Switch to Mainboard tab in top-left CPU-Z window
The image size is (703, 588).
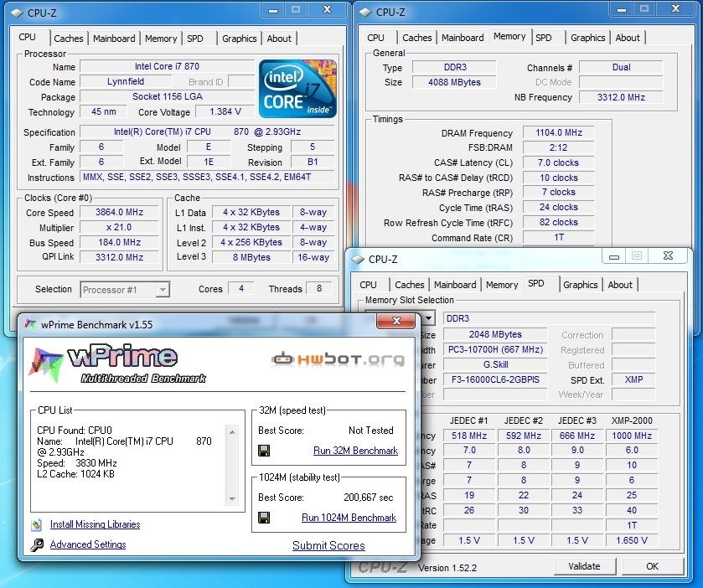pyautogui.click(x=114, y=39)
